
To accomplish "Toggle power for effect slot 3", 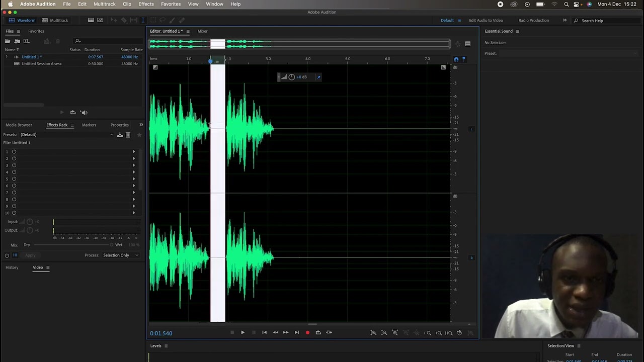I will tap(14, 165).
